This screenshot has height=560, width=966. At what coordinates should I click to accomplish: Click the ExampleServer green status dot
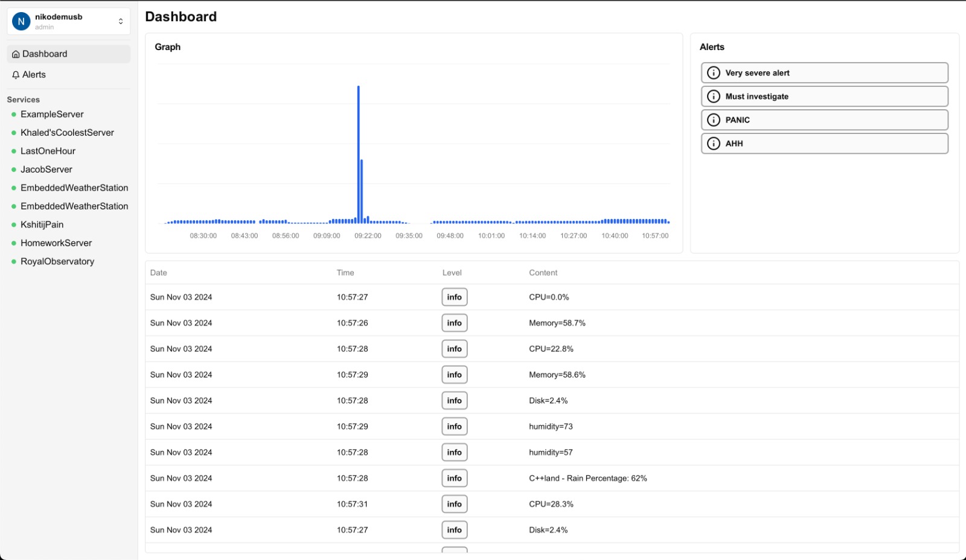tap(14, 114)
